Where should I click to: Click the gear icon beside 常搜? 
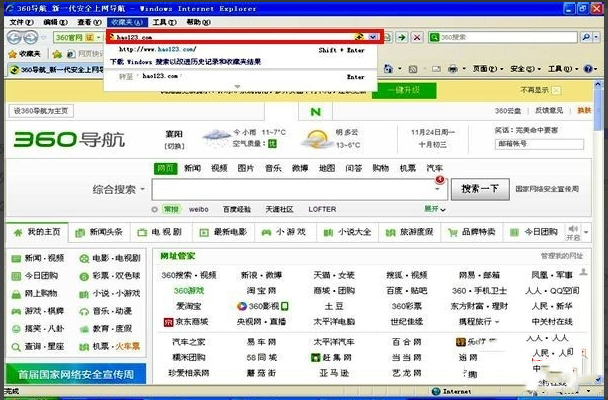[154, 209]
